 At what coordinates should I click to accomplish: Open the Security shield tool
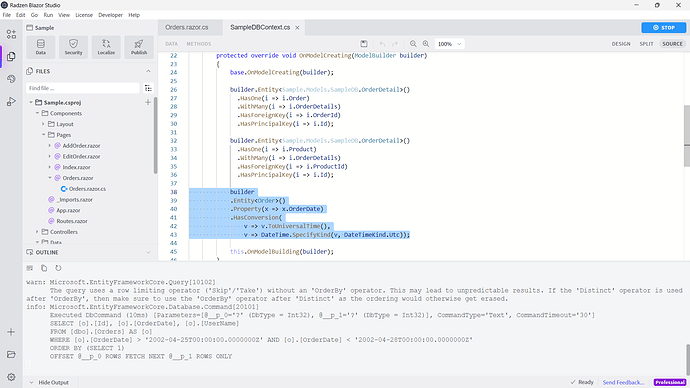[73, 47]
